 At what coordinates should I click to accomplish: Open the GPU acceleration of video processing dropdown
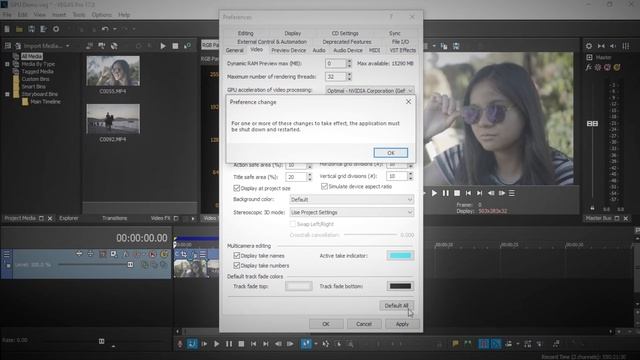tap(369, 90)
